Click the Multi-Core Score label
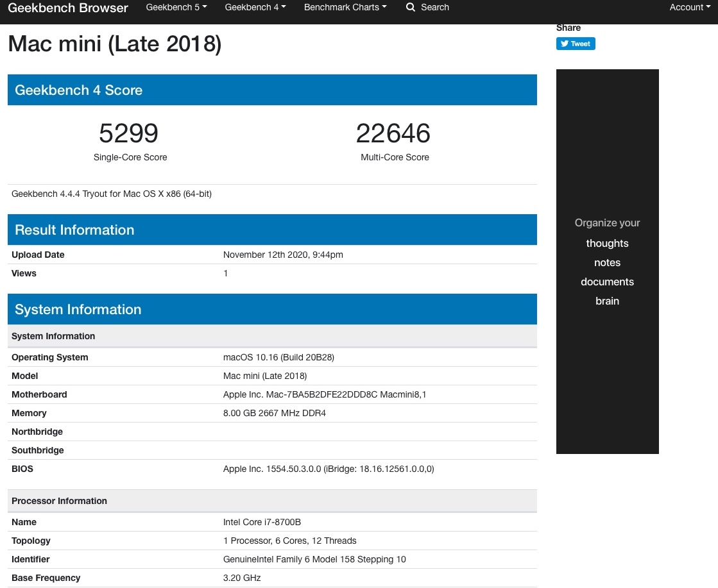The image size is (718, 588). pyautogui.click(x=395, y=157)
